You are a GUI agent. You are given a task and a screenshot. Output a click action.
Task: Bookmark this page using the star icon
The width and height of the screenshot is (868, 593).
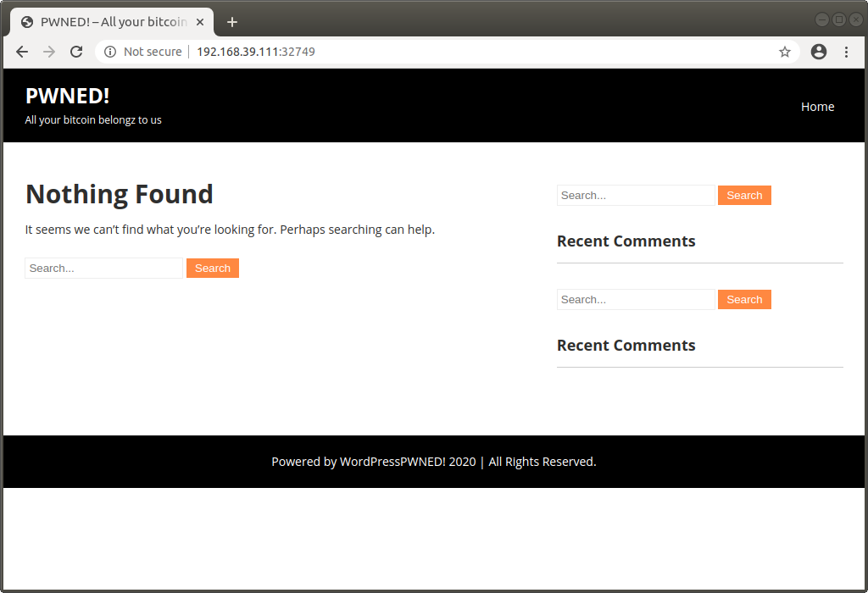tap(784, 52)
